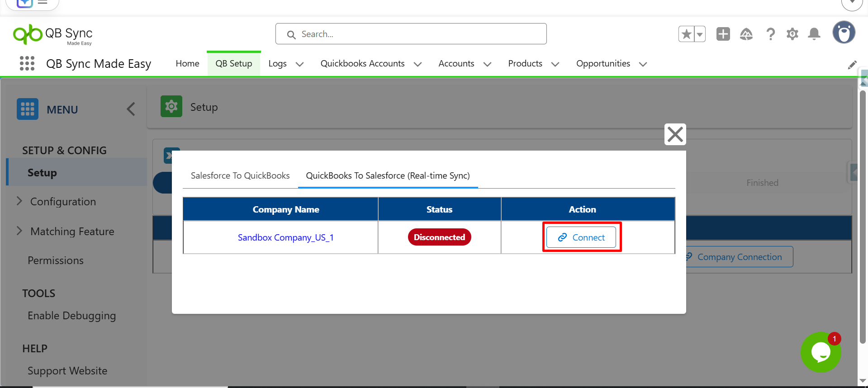Click the Connect button

(x=581, y=237)
